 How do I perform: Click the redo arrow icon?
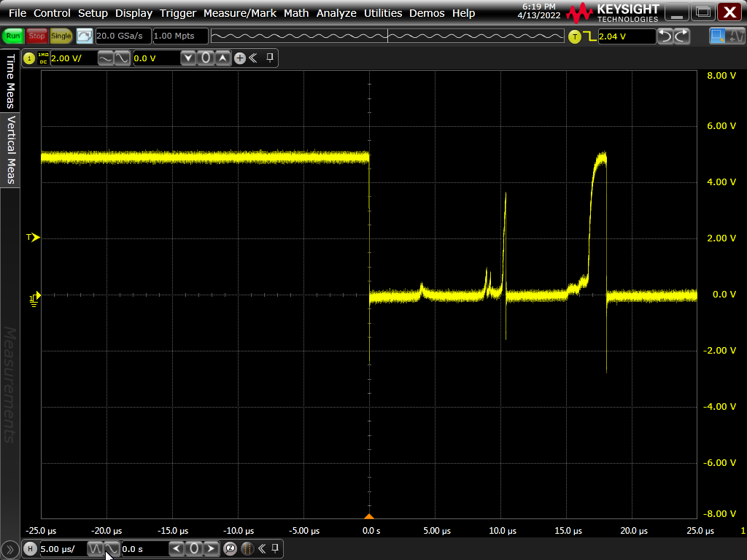click(x=681, y=36)
